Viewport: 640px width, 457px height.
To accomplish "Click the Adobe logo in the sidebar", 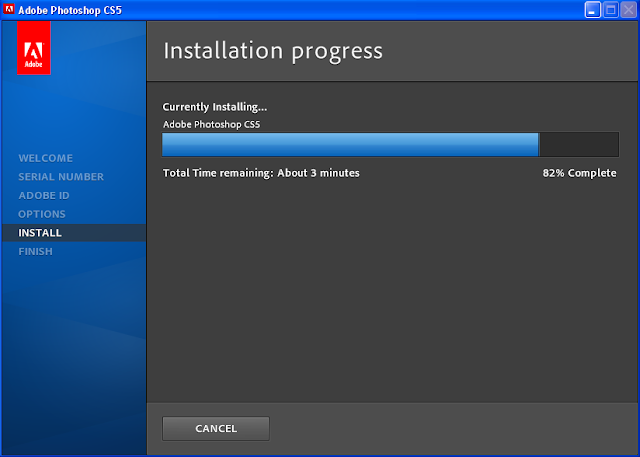I will coord(34,48).
